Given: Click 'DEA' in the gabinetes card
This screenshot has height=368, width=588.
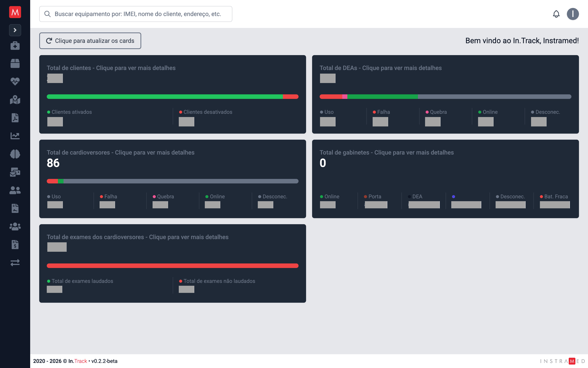Looking at the screenshot, I should click(417, 196).
